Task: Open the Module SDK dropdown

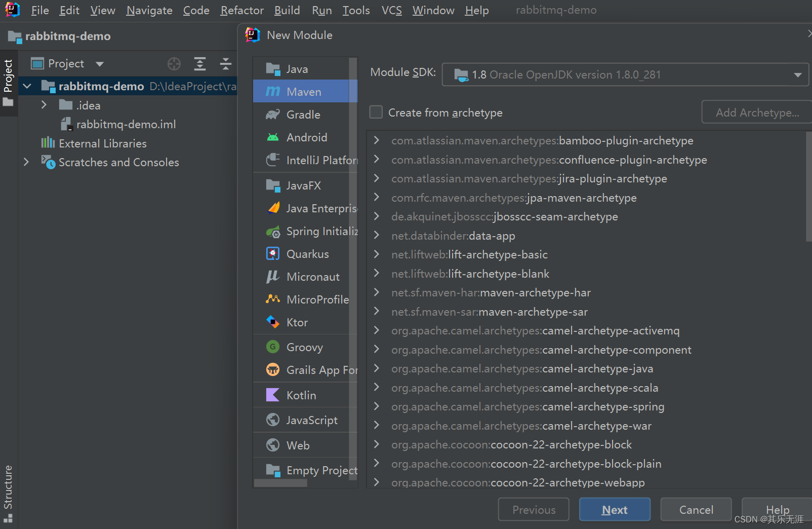Action: (625, 74)
